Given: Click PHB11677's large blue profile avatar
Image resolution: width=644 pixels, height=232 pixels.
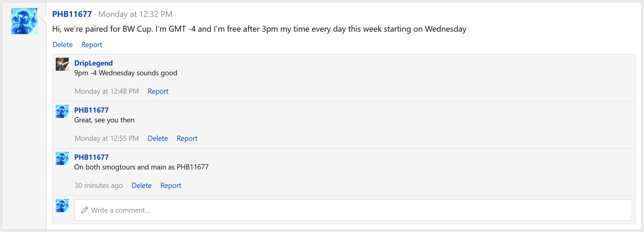Looking at the screenshot, I should 24,21.
